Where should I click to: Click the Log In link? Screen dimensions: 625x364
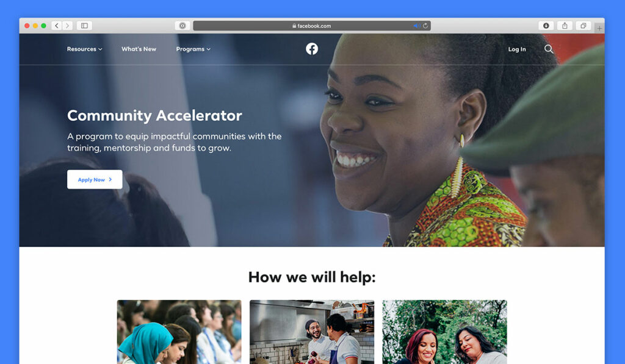(517, 49)
